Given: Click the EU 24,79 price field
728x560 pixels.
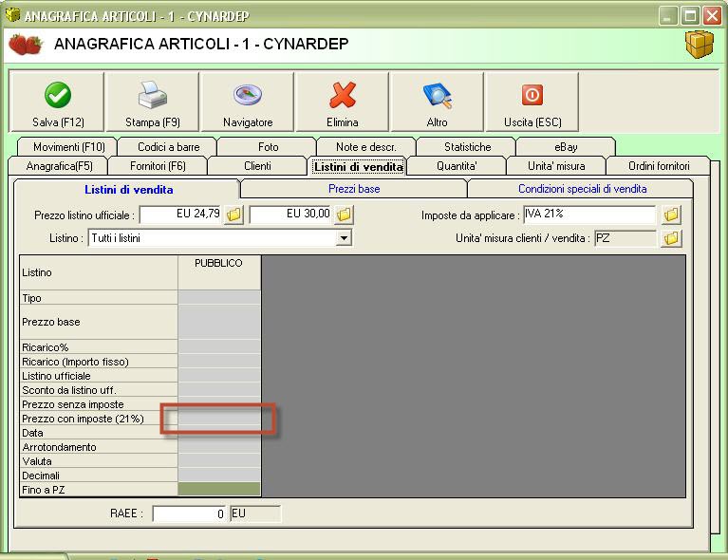Looking at the screenshot, I should [x=181, y=215].
